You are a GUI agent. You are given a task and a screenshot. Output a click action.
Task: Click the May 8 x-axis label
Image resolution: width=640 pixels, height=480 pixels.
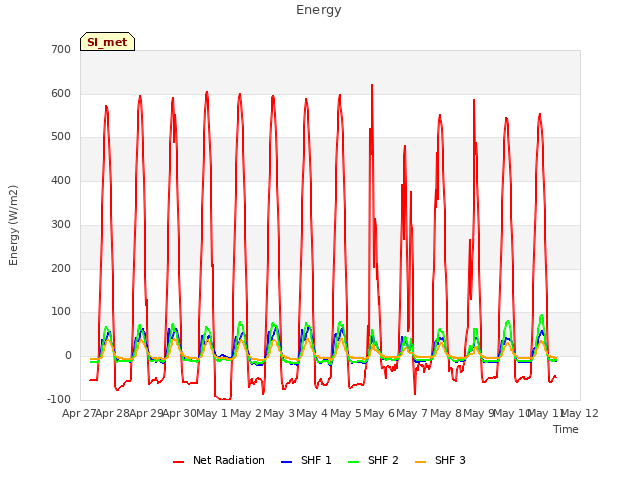click(446, 413)
